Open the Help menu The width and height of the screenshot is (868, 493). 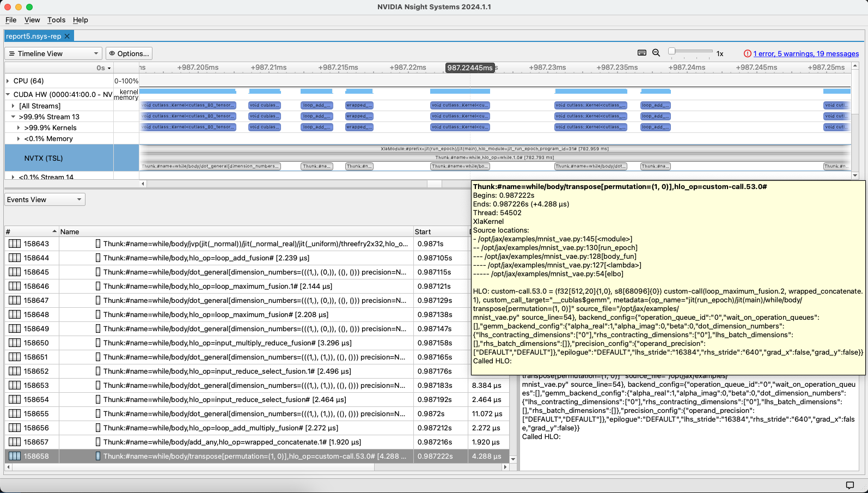point(80,20)
